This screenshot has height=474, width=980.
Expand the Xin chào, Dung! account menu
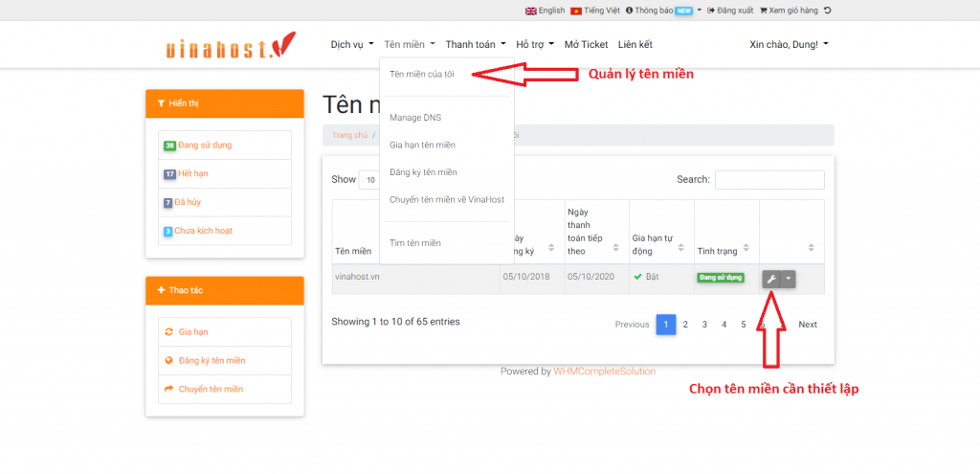point(789,44)
